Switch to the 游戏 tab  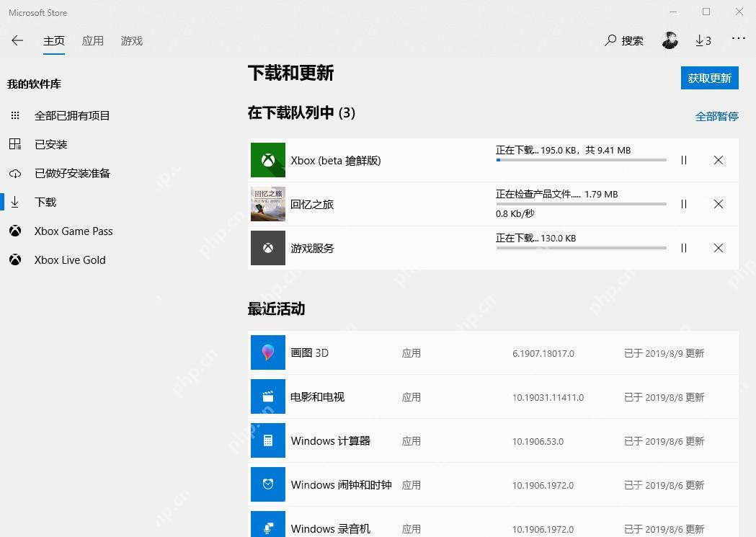(132, 41)
